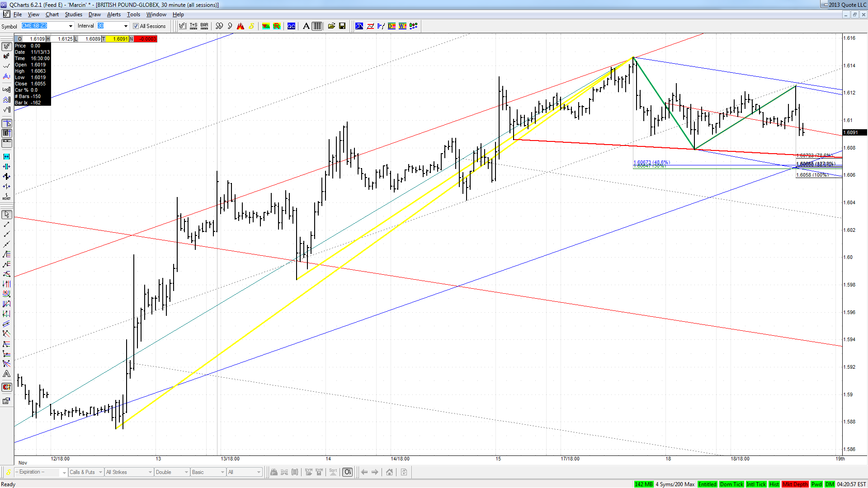Image resolution: width=868 pixels, height=488 pixels.
Task: Click the Entitled status indicator
Action: click(707, 484)
